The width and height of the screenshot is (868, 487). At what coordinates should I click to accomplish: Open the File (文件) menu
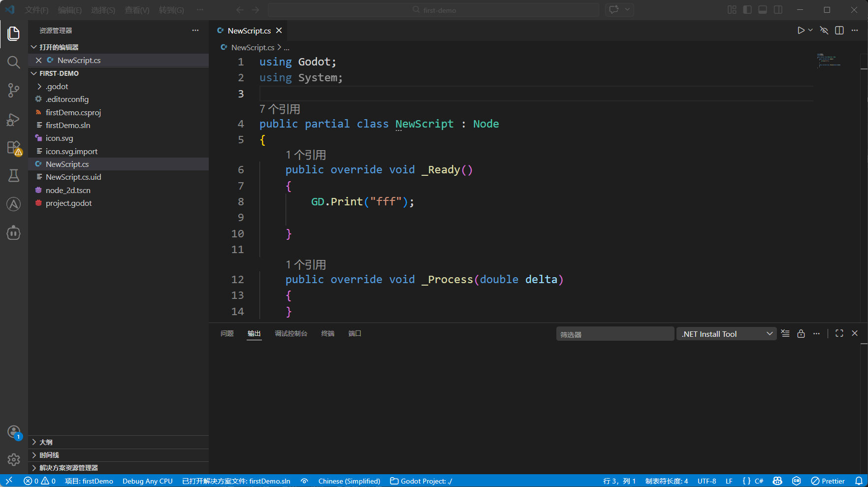point(36,10)
